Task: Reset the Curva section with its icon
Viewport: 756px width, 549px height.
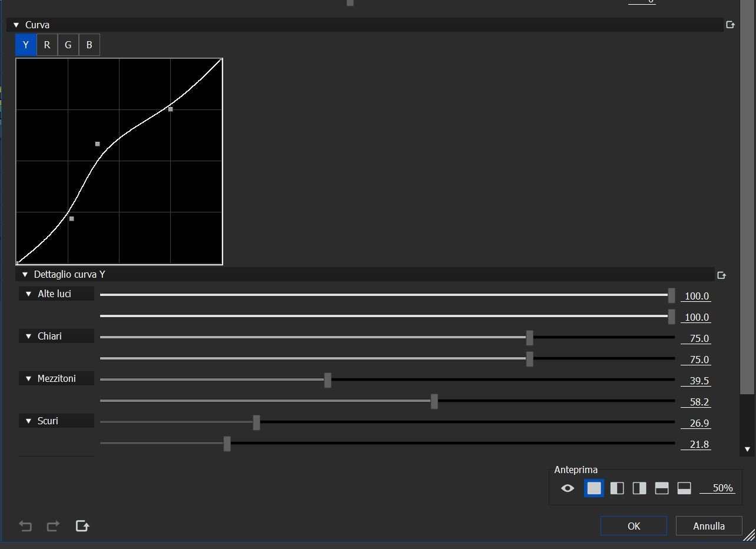Action: (731, 25)
